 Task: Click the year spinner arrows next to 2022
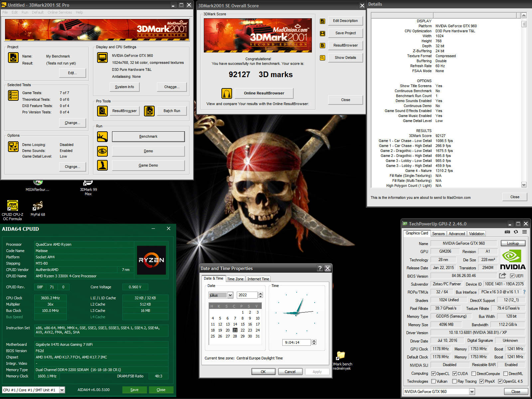[x=260, y=295]
